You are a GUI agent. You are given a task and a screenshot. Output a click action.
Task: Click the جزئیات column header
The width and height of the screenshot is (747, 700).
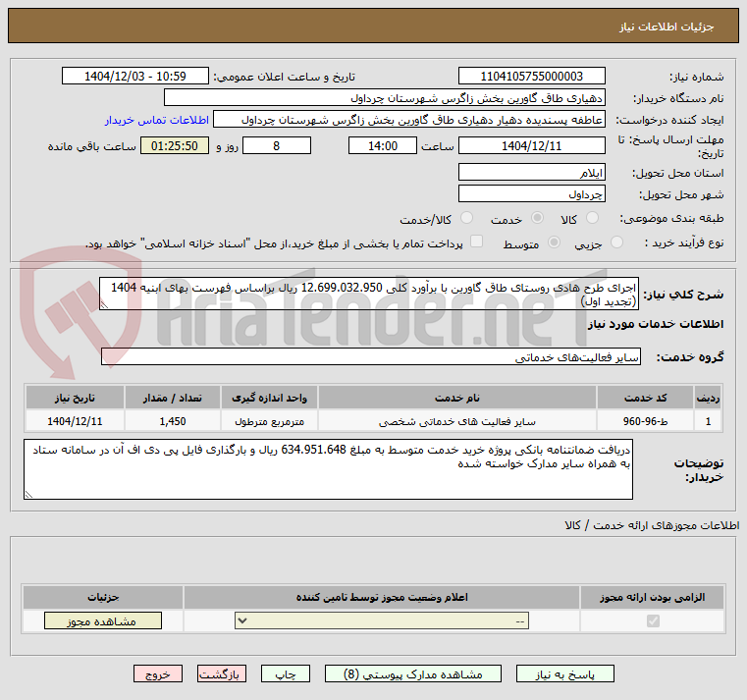pos(103,597)
